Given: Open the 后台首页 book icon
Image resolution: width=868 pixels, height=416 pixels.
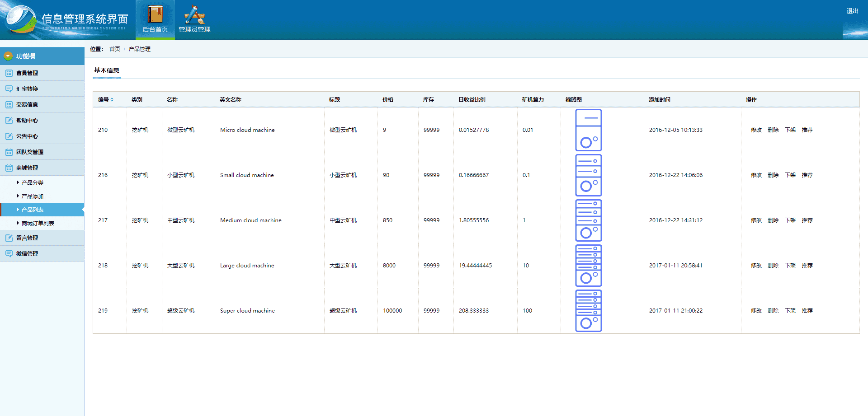Looking at the screenshot, I should click(155, 15).
